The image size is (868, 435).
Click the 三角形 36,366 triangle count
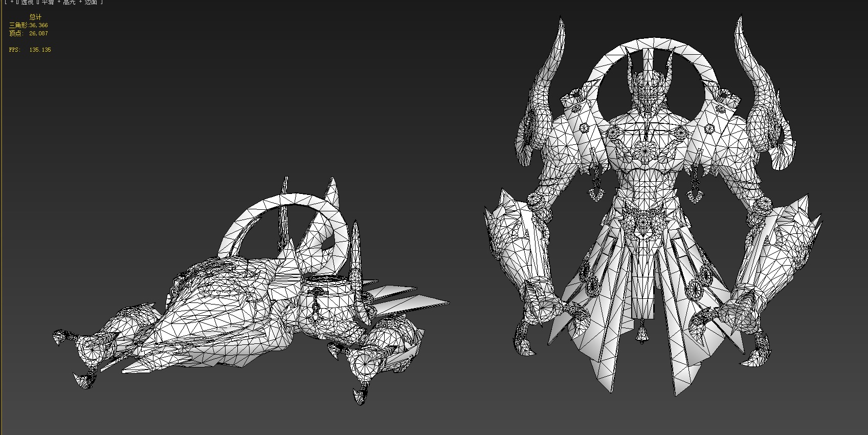tap(29, 25)
